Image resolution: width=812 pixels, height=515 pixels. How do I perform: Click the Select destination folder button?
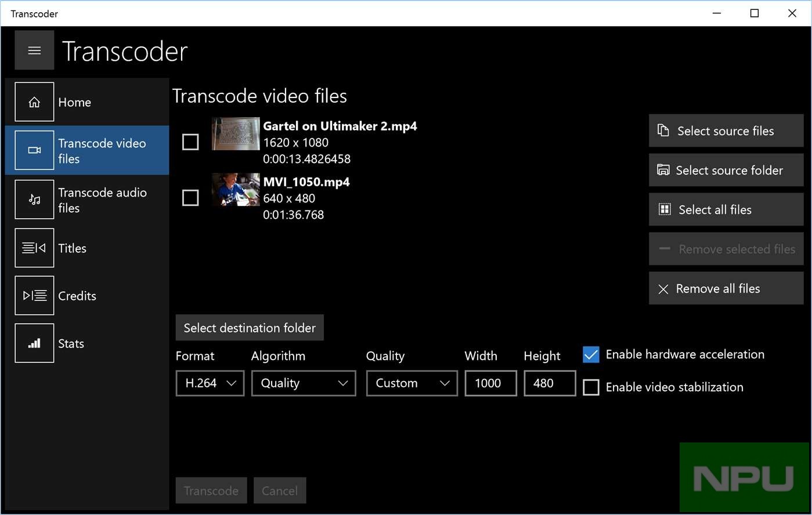click(250, 327)
